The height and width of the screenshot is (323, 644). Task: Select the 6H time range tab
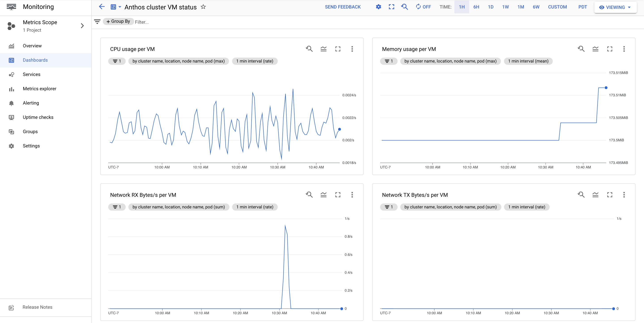[x=476, y=7]
